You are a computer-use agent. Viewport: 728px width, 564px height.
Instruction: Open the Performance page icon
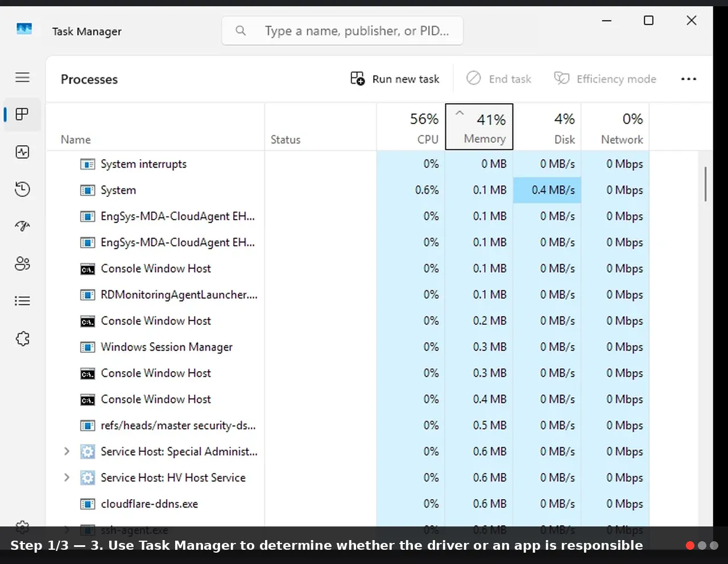click(22, 152)
